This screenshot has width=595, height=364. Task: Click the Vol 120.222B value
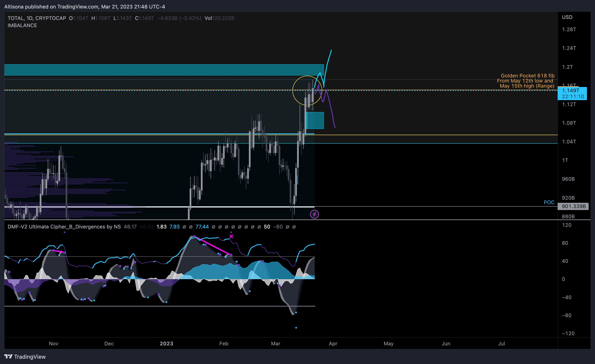(219, 18)
